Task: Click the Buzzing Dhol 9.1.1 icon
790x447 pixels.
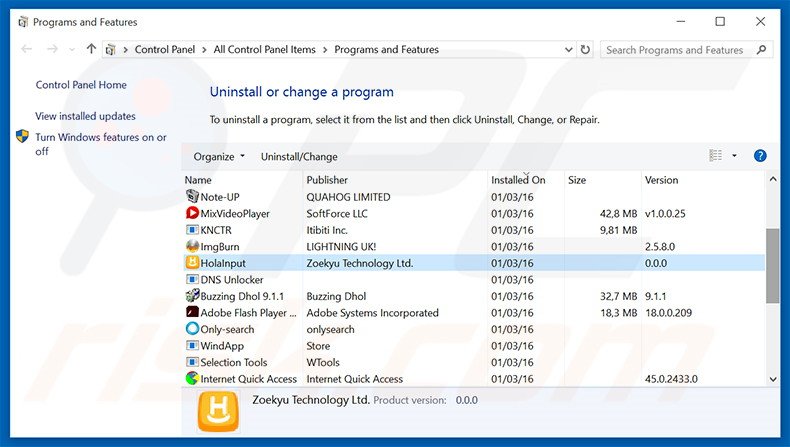Action: coord(192,296)
